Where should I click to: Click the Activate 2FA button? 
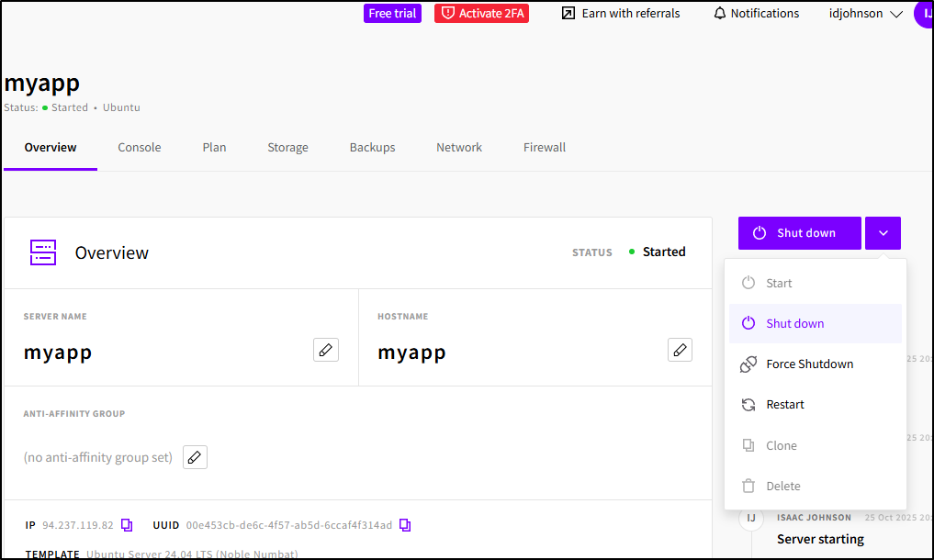click(x=481, y=14)
